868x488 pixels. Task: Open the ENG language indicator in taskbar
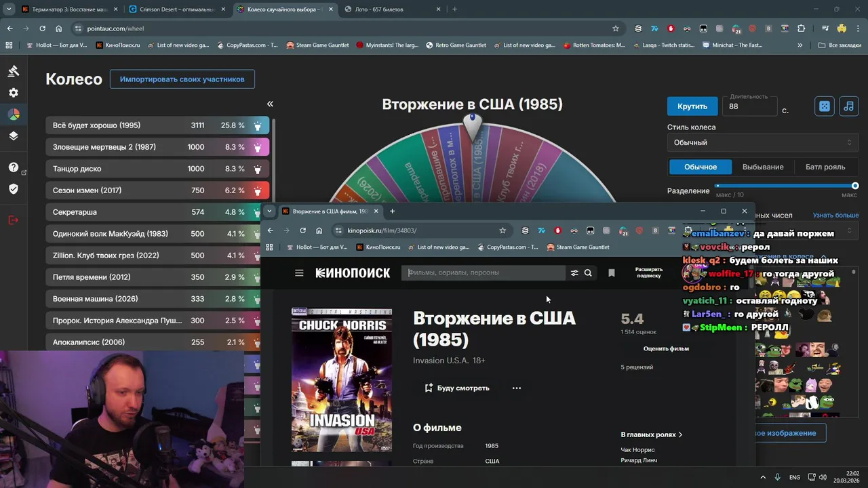pos(794,477)
